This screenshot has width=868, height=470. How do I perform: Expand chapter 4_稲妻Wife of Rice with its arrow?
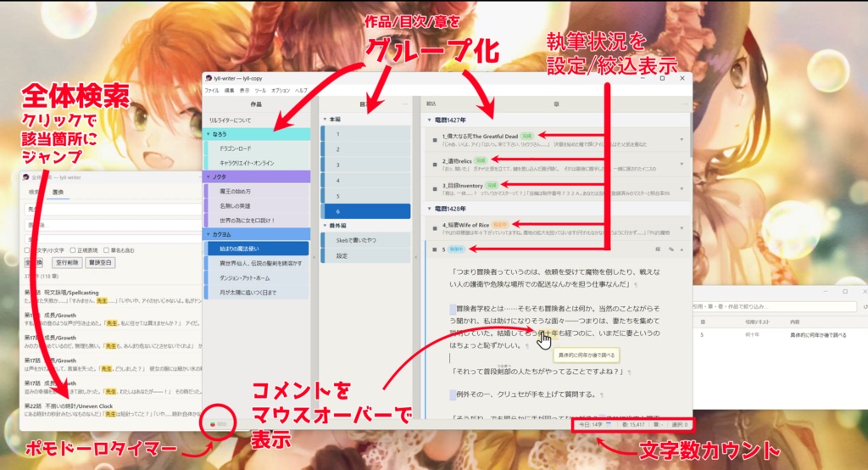[x=682, y=228]
